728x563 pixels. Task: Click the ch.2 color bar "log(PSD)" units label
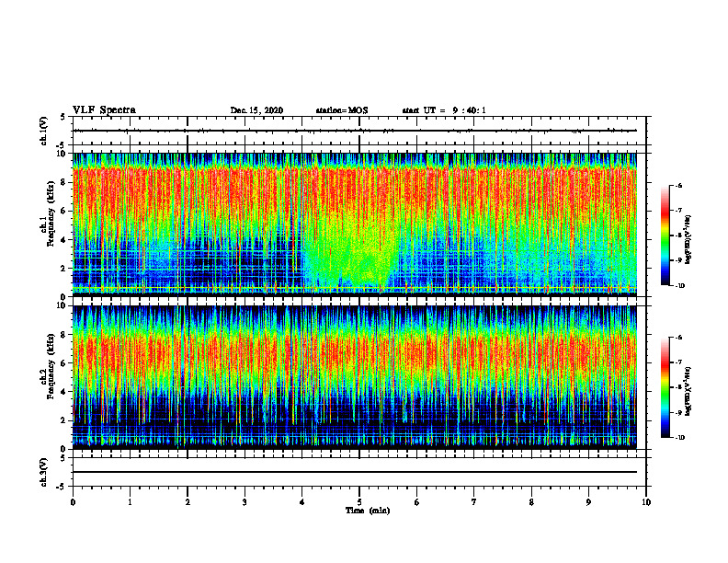[688, 392]
